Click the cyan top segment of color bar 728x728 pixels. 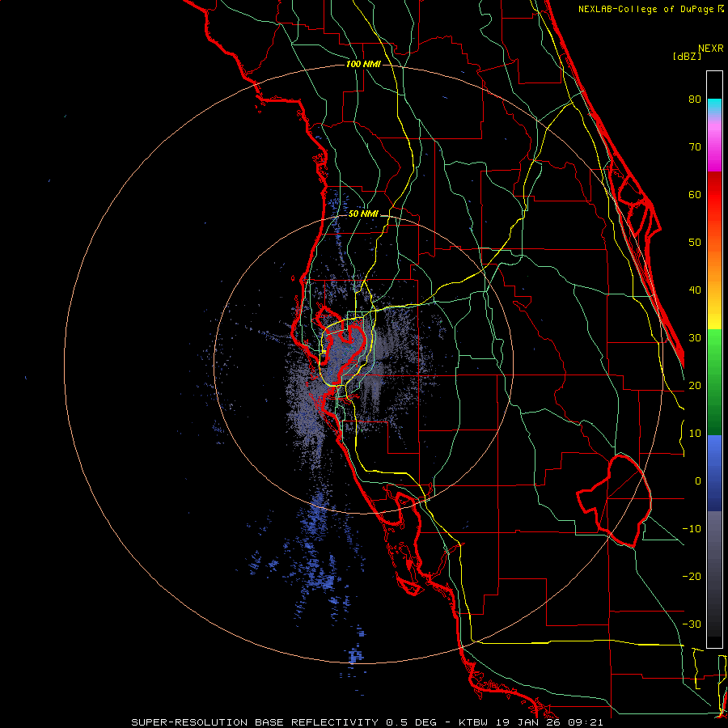(x=714, y=107)
